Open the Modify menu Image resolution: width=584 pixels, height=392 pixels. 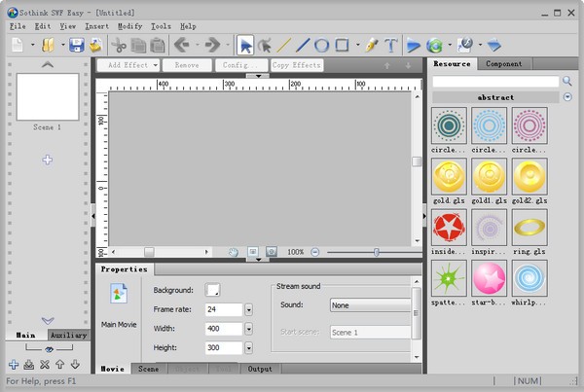[x=128, y=26]
